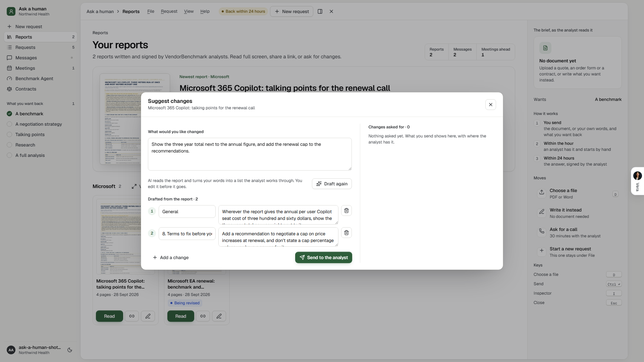Click the Ask for a call phone icon
The width and height of the screenshot is (644, 362).
542,231
